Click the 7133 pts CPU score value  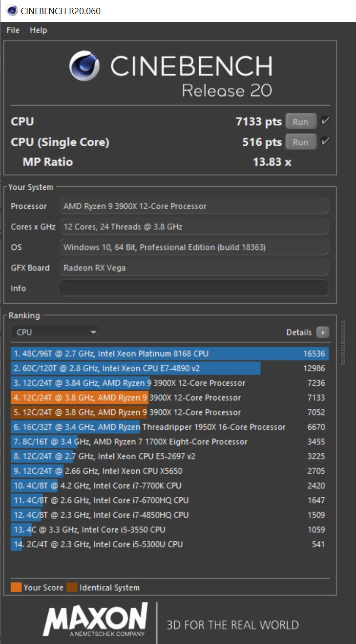[258, 121]
